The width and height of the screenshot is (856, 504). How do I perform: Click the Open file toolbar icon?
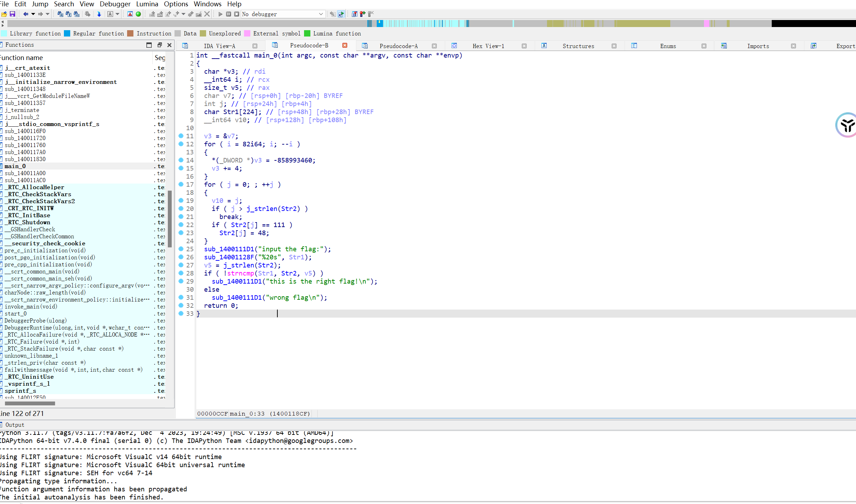pyautogui.click(x=4, y=14)
